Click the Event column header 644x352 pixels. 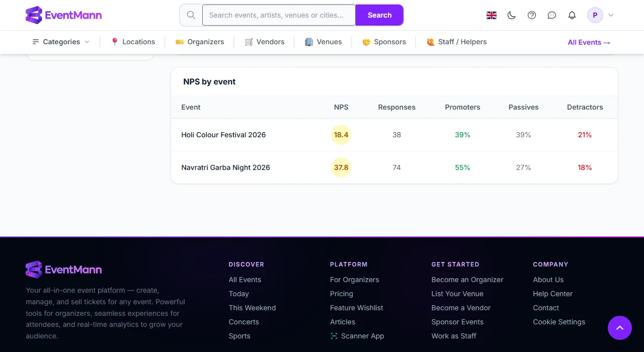point(191,107)
